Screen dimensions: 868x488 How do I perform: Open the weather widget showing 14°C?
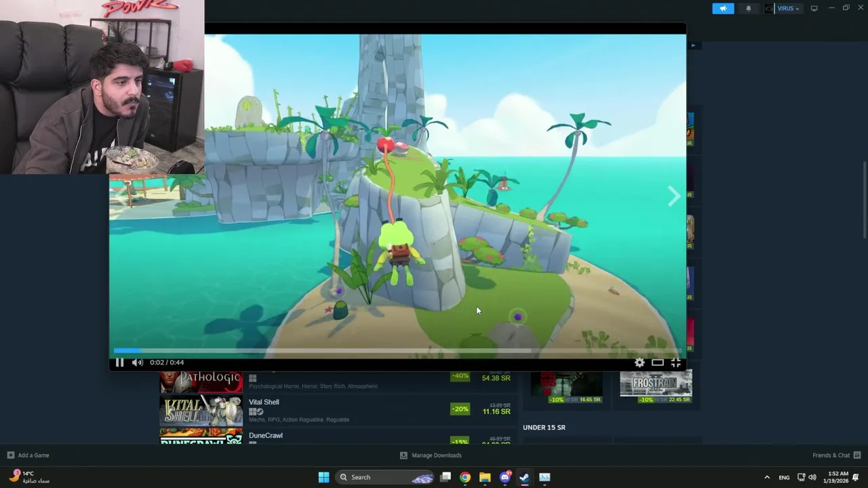tap(29, 477)
